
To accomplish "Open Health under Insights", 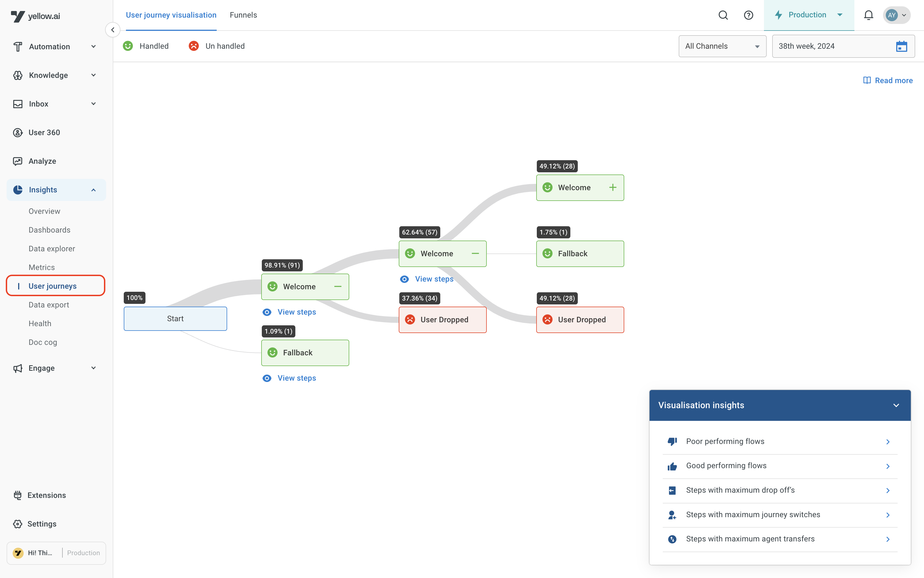I will 40,324.
